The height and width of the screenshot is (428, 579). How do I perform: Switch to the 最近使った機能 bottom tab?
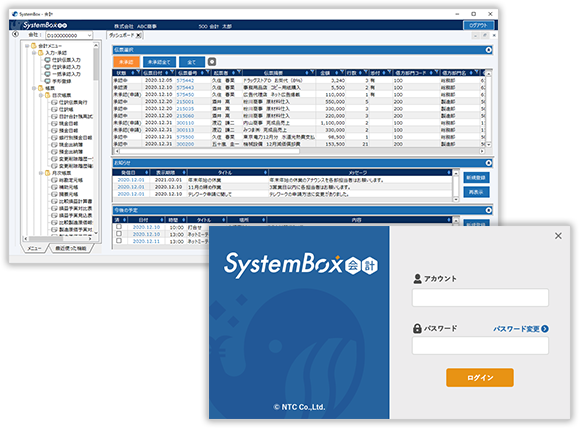[71, 249]
